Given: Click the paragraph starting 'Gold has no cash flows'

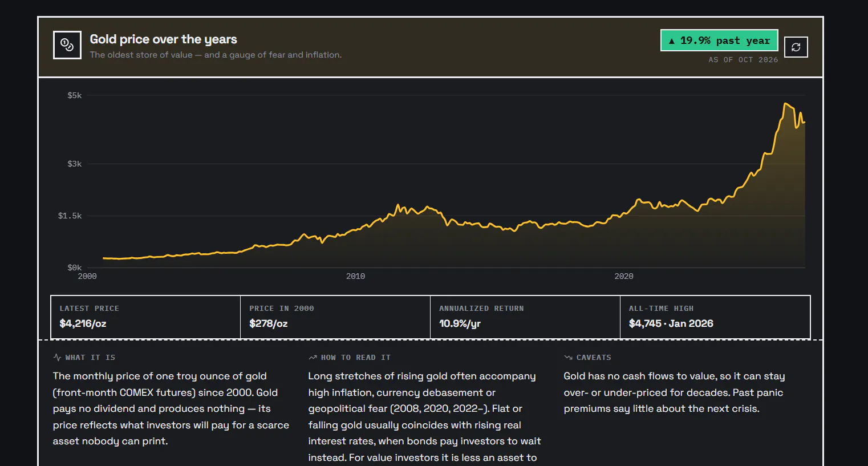Looking at the screenshot, I should 675,392.
